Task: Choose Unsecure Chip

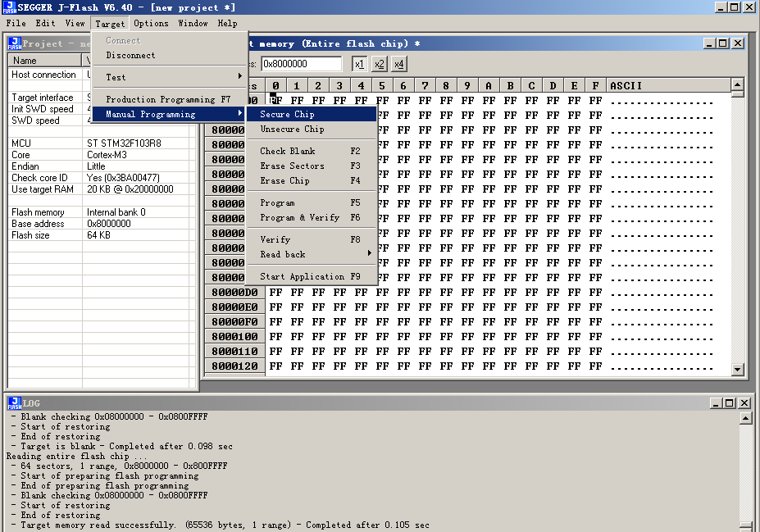Action: coord(312,129)
